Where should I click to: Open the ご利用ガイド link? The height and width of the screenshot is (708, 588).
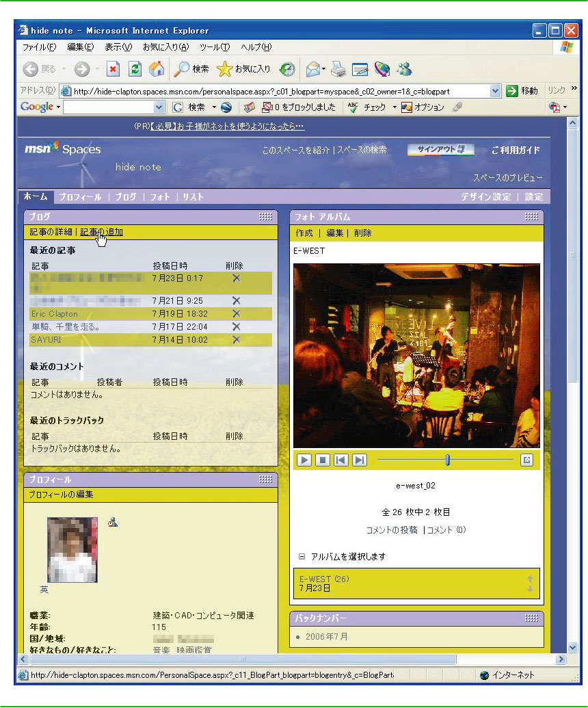[x=516, y=150]
